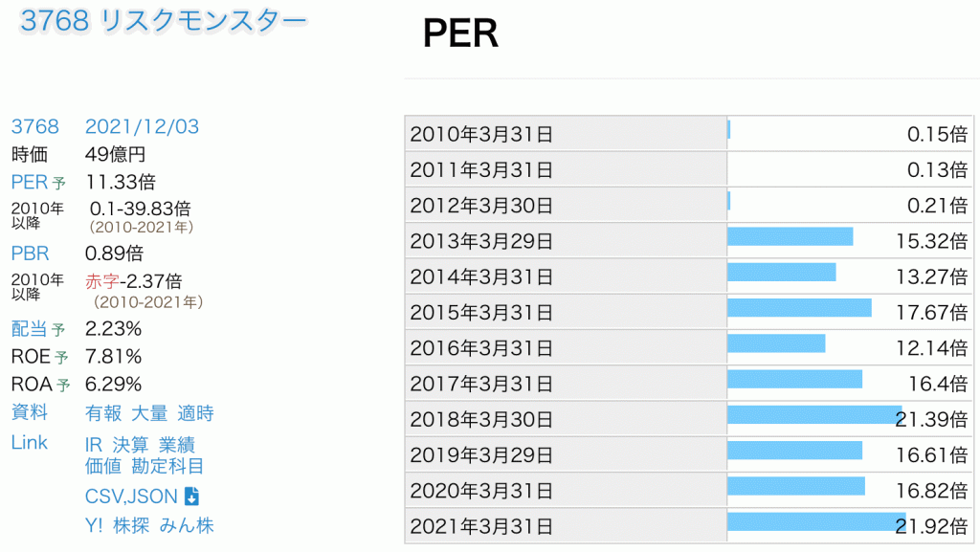Viewport: 980px width, 552px height.
Task: Open the 有報 documents link
Action: click(103, 413)
